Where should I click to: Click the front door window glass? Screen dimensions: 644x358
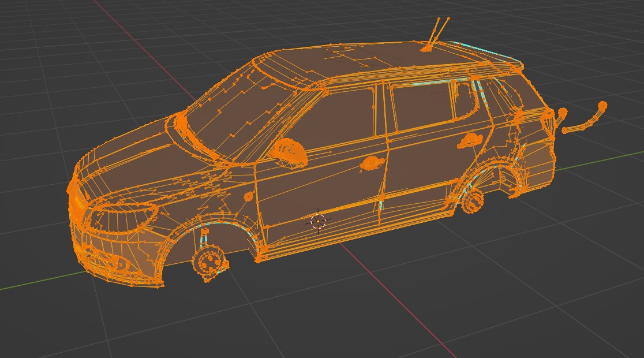click(x=335, y=121)
